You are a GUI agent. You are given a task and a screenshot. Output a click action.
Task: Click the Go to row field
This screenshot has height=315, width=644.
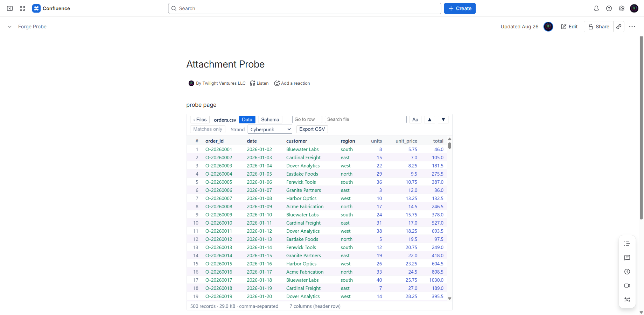click(307, 119)
